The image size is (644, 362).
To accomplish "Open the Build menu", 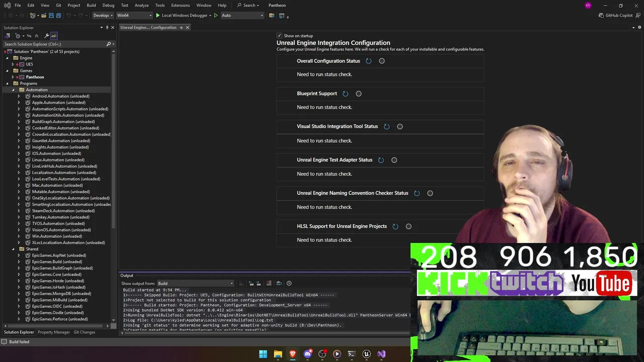I will (x=91, y=5).
